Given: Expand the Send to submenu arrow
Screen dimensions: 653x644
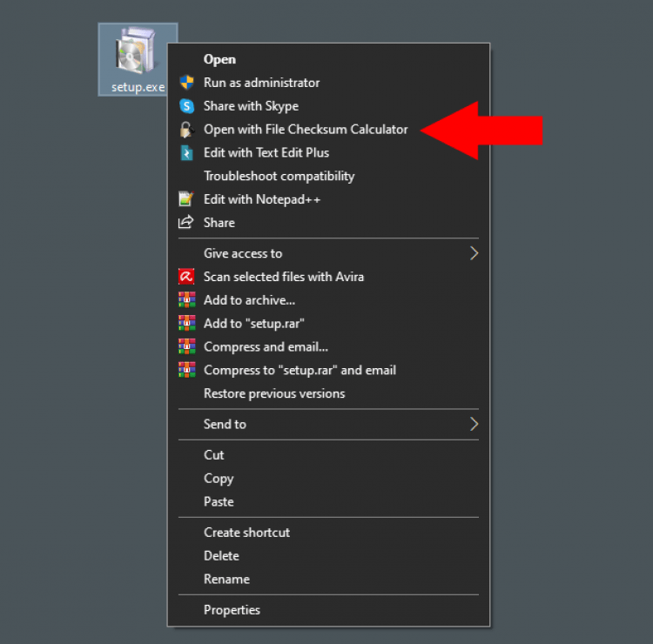Looking at the screenshot, I should click(474, 424).
